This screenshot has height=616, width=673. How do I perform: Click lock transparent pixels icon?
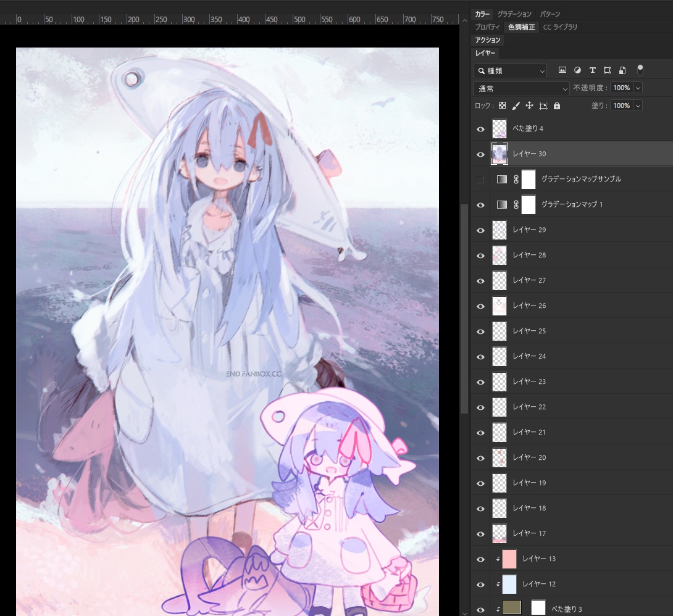click(502, 106)
